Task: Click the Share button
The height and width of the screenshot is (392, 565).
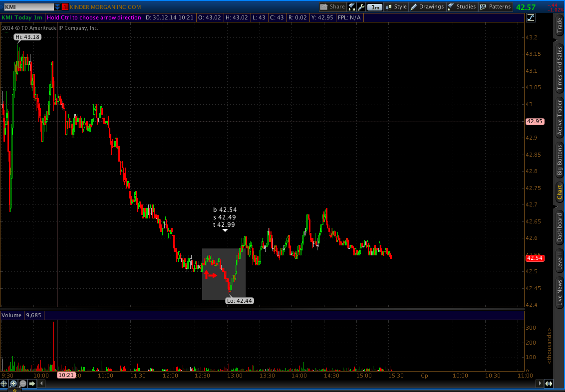Action: [332, 7]
